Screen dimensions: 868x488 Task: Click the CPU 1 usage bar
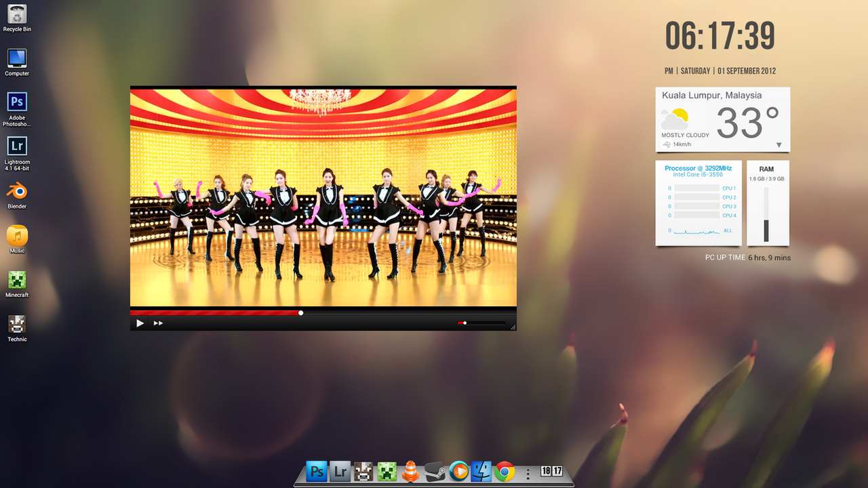tap(697, 188)
